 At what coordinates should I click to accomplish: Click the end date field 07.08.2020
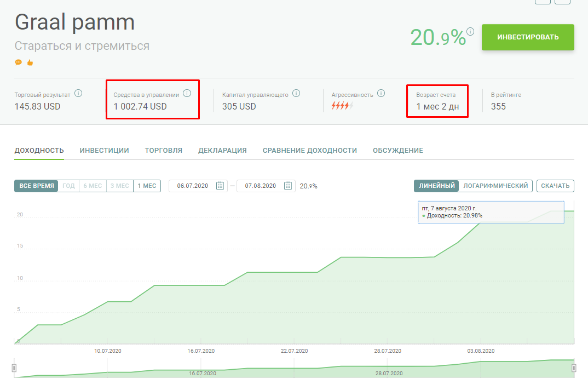pyautogui.click(x=266, y=186)
